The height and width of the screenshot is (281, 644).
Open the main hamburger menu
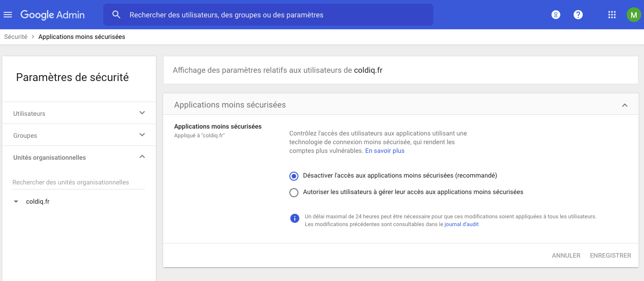click(x=8, y=15)
